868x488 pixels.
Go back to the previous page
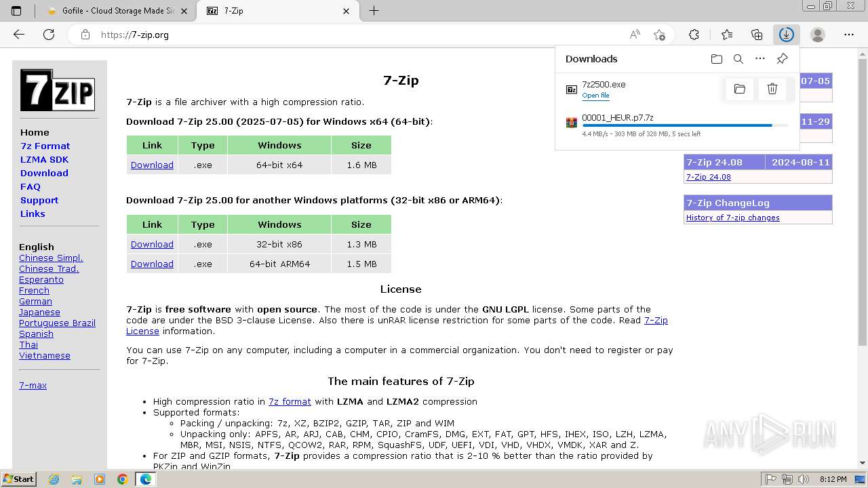point(19,35)
